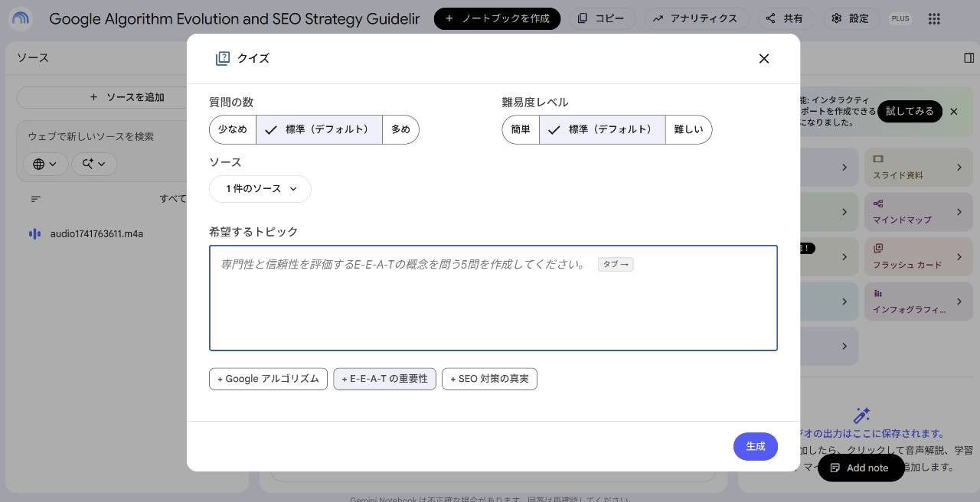This screenshot has height=502, width=980.
Task: Open フラッシュ カード in Studio
Action: coord(917,256)
